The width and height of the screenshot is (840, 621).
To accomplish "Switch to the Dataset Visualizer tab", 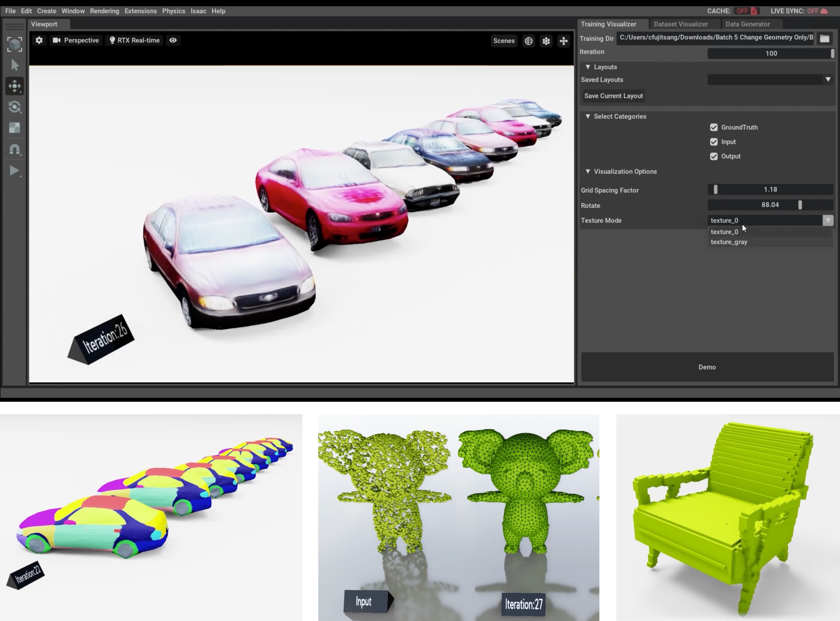I will pos(680,24).
